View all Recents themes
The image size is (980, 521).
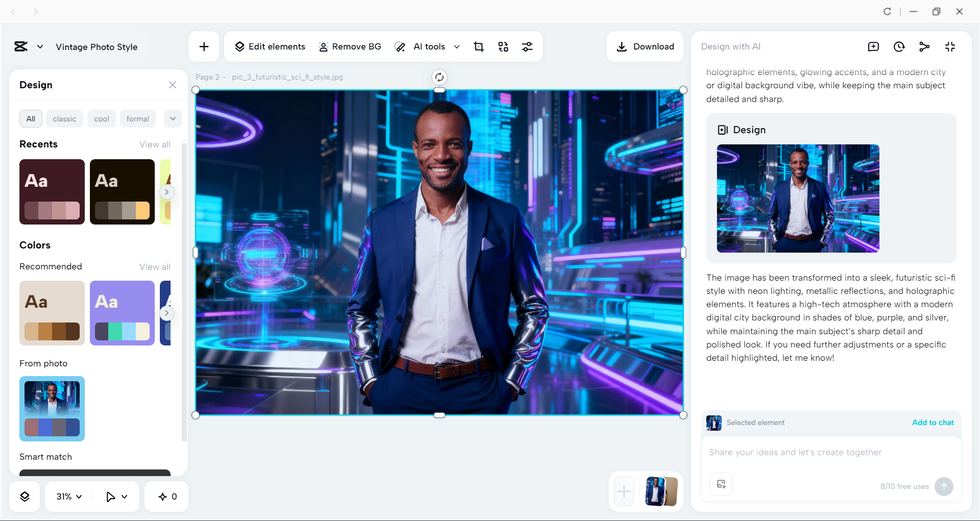tap(155, 144)
